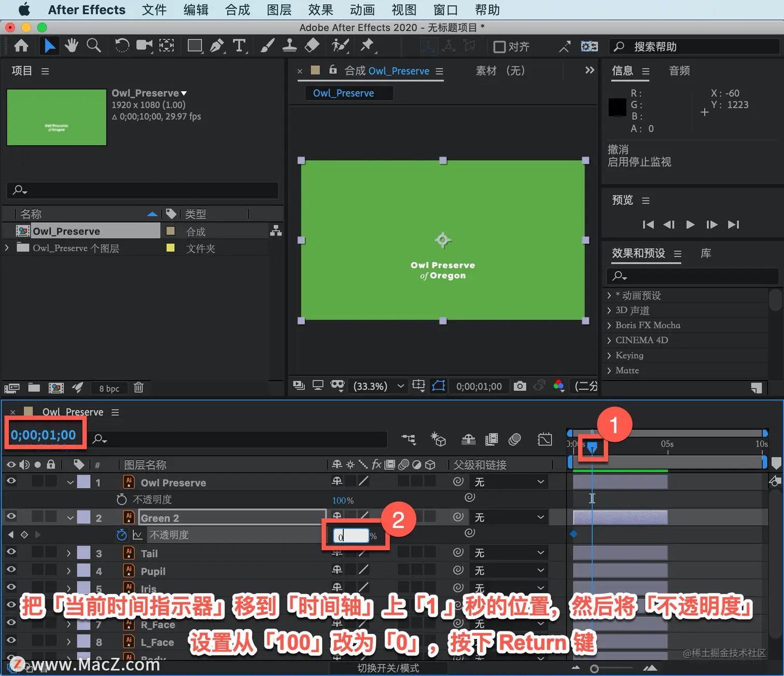The height and width of the screenshot is (676, 784).
Task: Hide the Green 2 layer eye
Action: pos(11,517)
